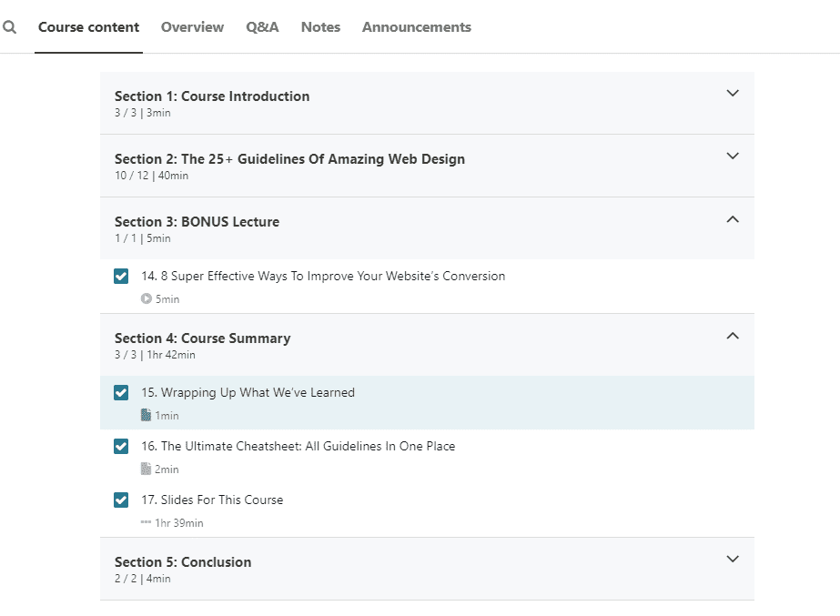
Task: Click the dots icon beside 1hr 39min
Action: tap(146, 522)
